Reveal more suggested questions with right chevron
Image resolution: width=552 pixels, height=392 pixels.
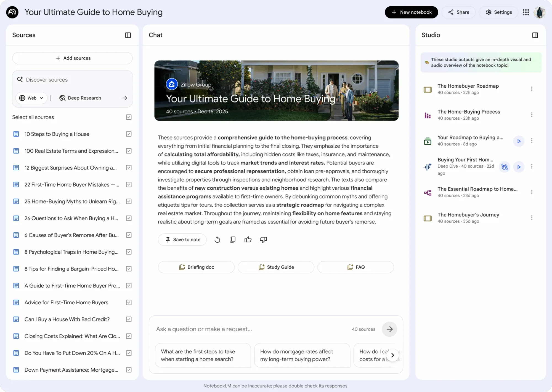[x=393, y=355]
